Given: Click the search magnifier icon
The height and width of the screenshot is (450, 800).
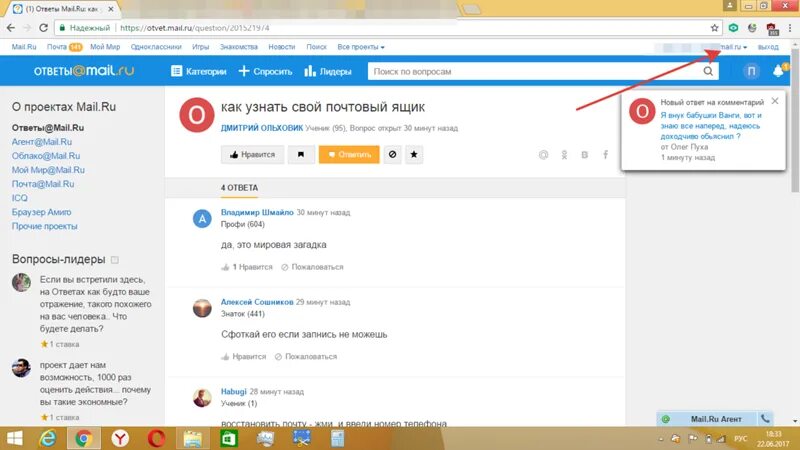Looking at the screenshot, I should [x=708, y=71].
